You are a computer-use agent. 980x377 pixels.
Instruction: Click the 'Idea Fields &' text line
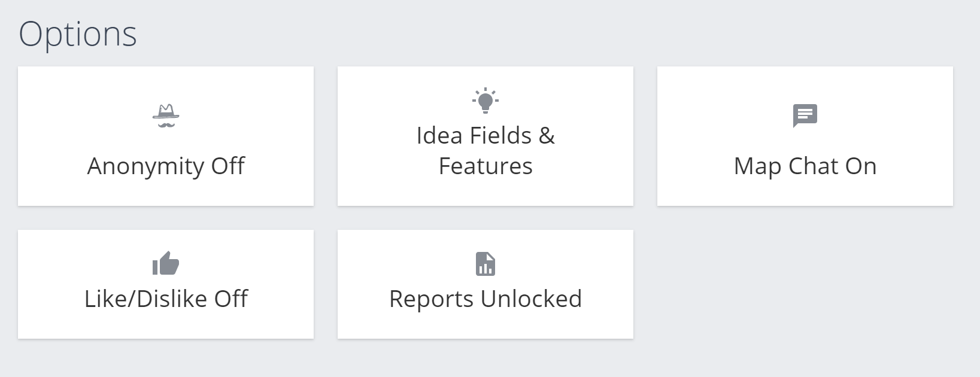486,136
